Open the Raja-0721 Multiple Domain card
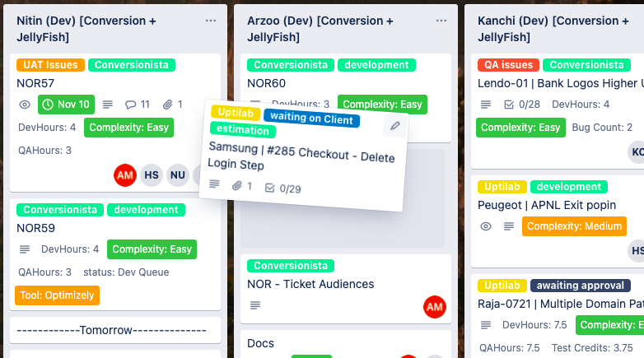The width and height of the screenshot is (644, 358). click(560, 304)
